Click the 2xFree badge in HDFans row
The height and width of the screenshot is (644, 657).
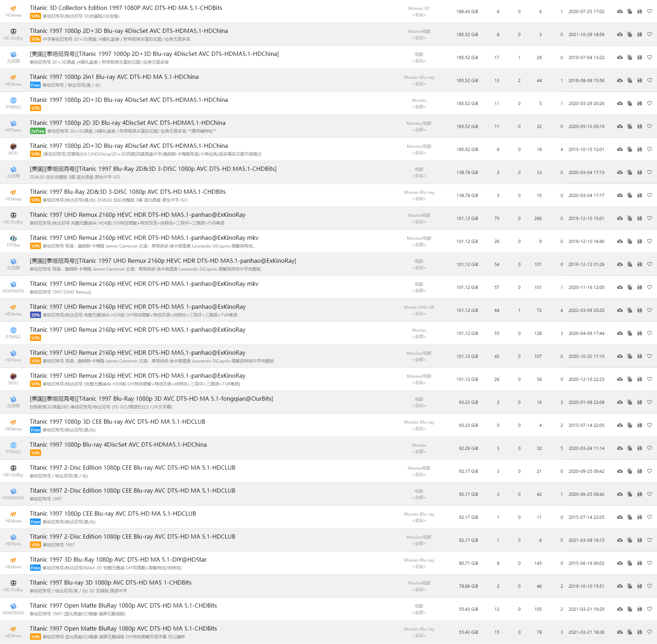38,131
